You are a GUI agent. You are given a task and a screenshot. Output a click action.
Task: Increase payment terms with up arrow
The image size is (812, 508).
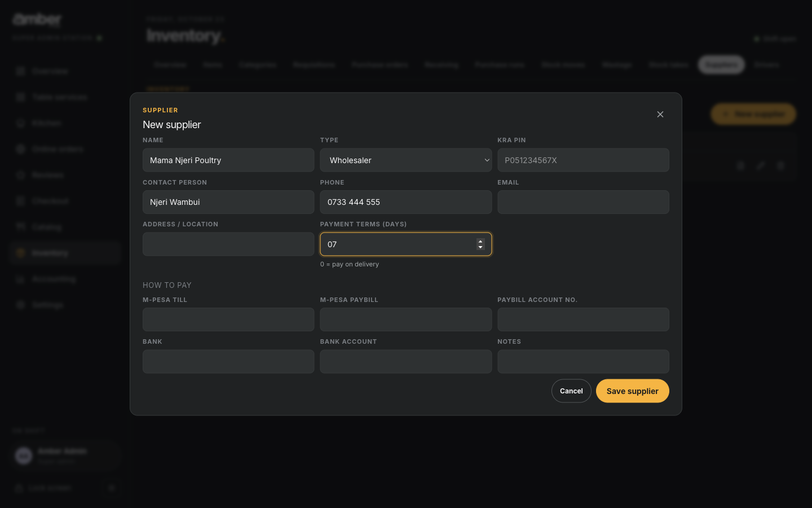point(480,241)
